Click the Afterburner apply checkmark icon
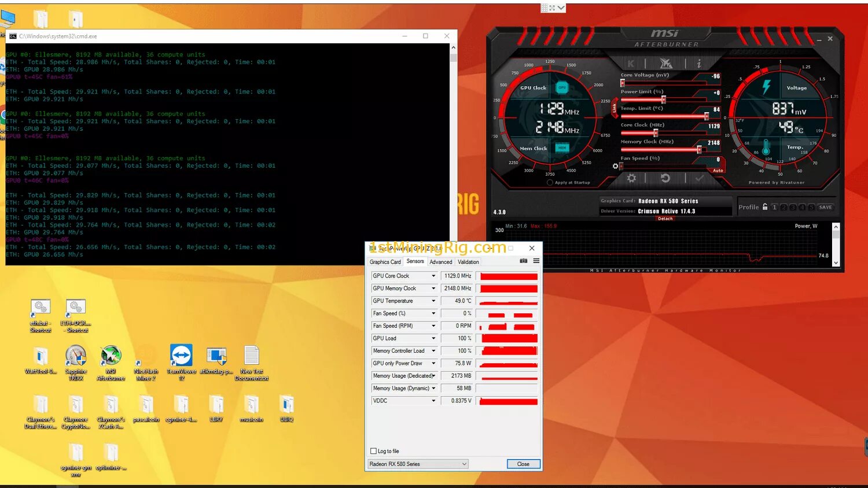868x488 pixels. 700,178
